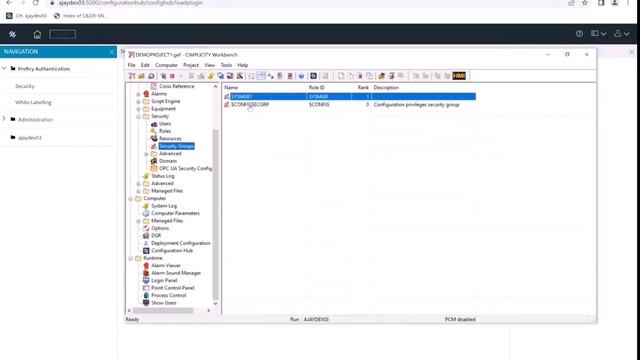Expand the Script Engine tree node
640x360 pixels.
coord(138,102)
